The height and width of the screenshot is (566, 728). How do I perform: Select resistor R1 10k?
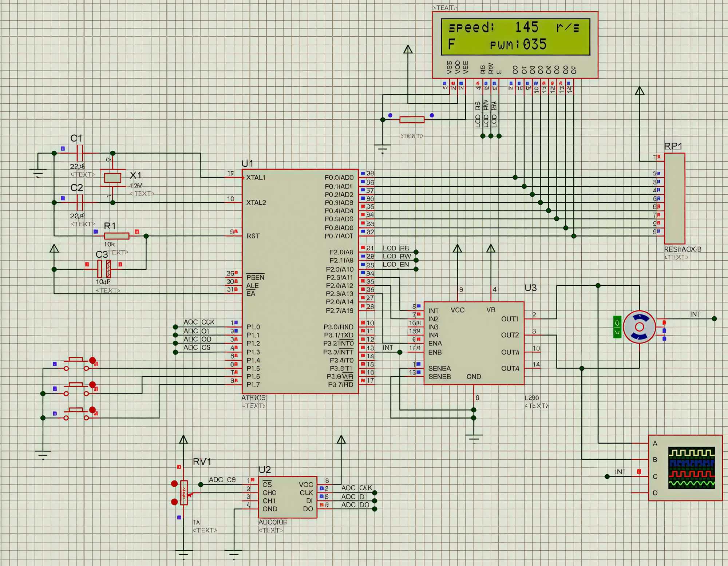click(x=116, y=236)
